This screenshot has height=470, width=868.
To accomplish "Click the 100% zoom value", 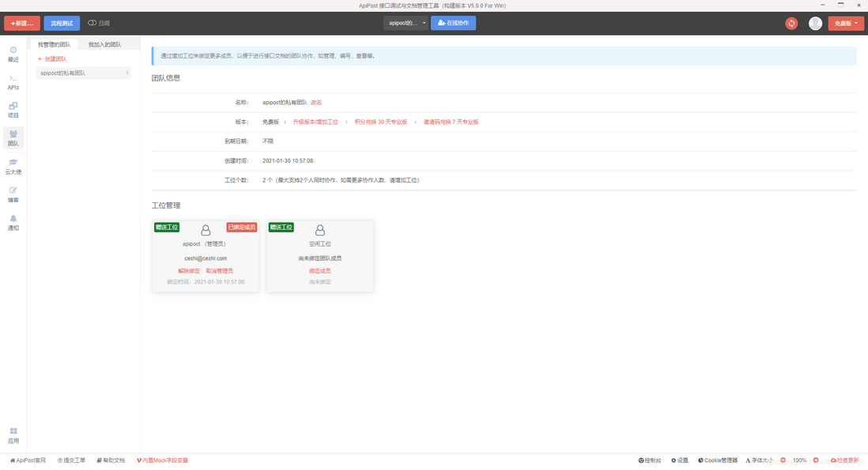I will point(799,460).
